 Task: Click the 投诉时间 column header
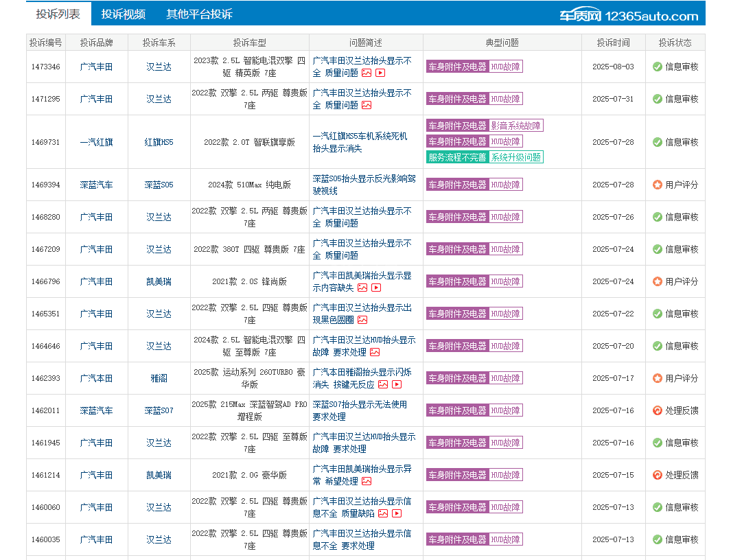click(613, 43)
